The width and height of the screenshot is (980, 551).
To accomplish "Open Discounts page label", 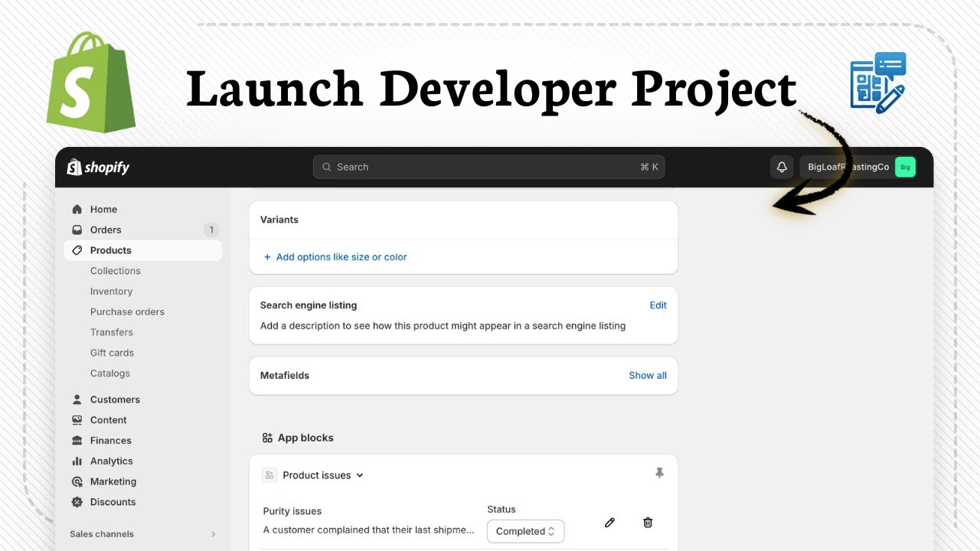I will pos(113,502).
